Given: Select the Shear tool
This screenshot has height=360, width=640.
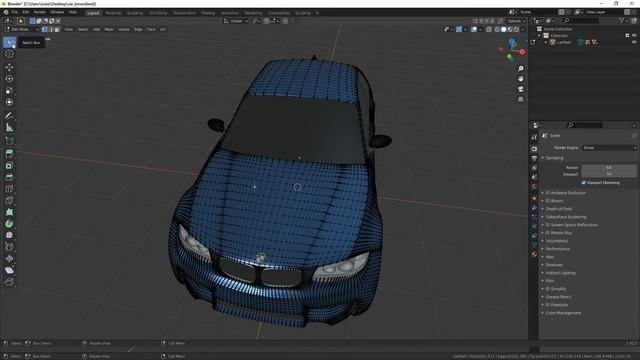Looking at the screenshot, I should pos(9,270).
